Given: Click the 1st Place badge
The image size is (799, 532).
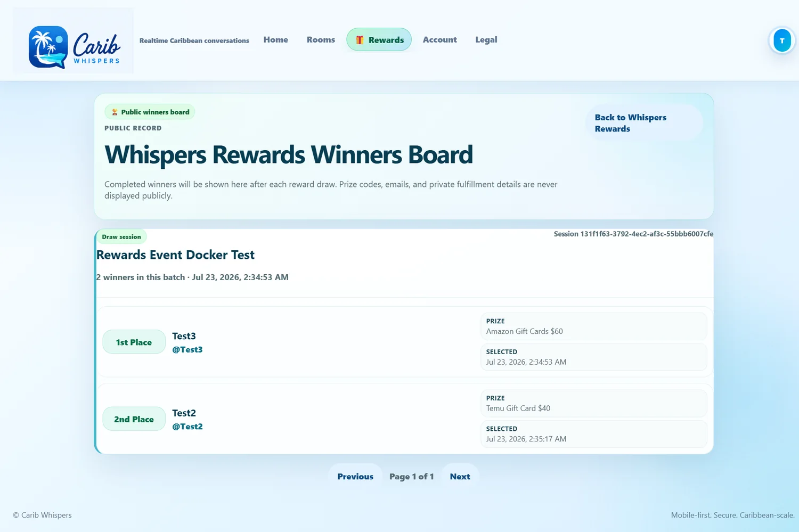Looking at the screenshot, I should coord(134,342).
